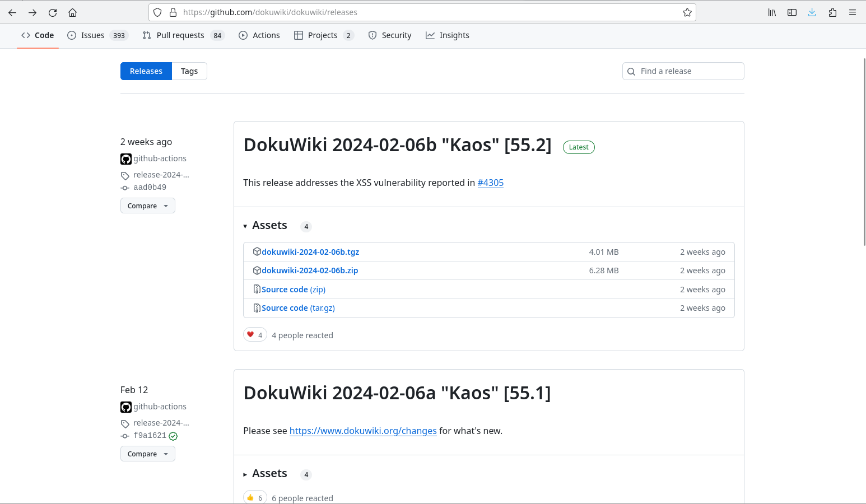Open the Pull requests tab
The image size is (866, 504).
[180, 35]
